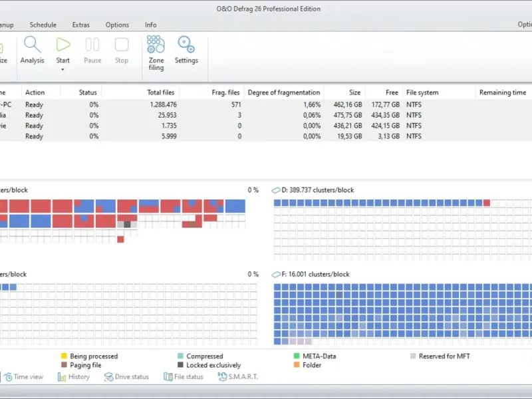The image size is (532, 399).
Task: Sort by Degree of fragmentation column
Action: point(284,92)
